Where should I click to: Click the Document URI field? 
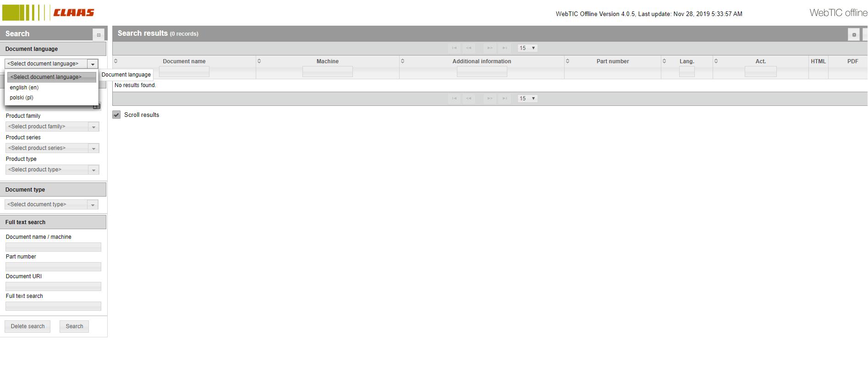pos(53,286)
